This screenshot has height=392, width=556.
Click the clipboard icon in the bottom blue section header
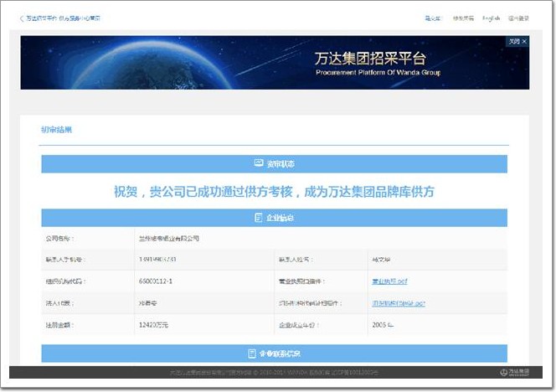click(252, 353)
